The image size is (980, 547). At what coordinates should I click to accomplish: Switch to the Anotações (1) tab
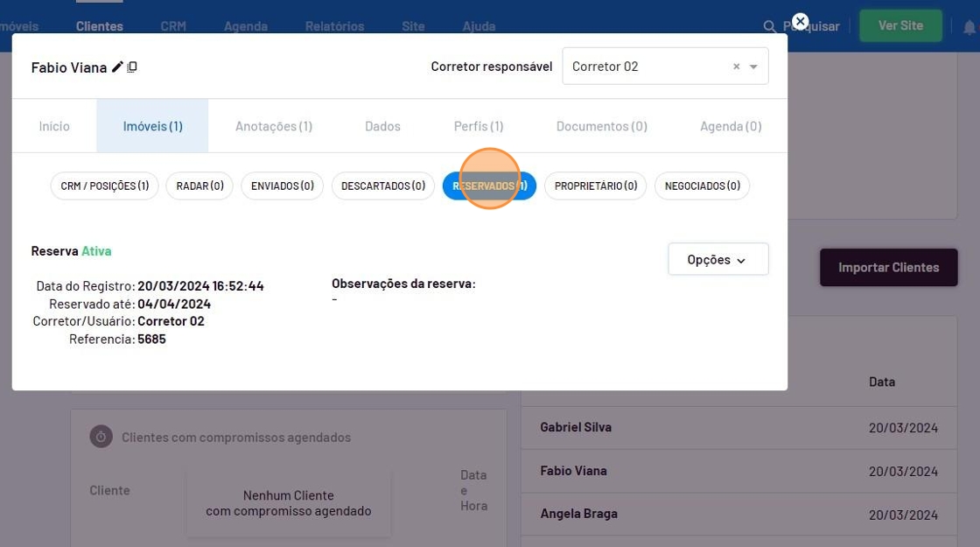click(273, 126)
